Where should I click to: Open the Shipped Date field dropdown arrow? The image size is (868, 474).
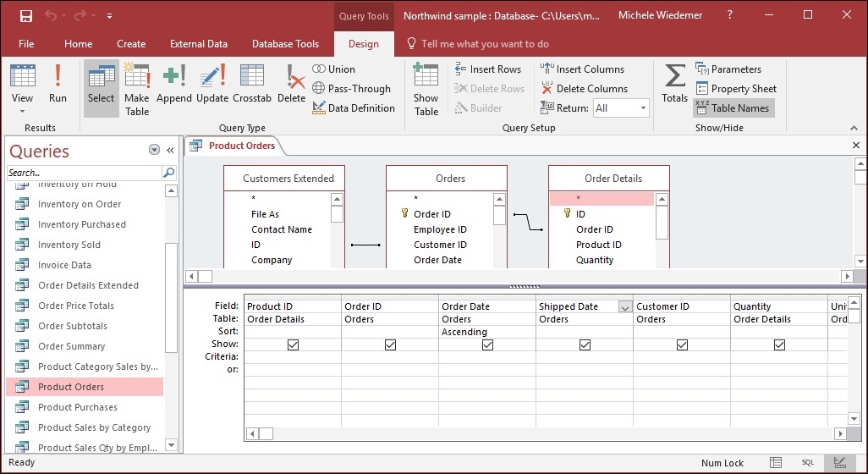pyautogui.click(x=625, y=307)
